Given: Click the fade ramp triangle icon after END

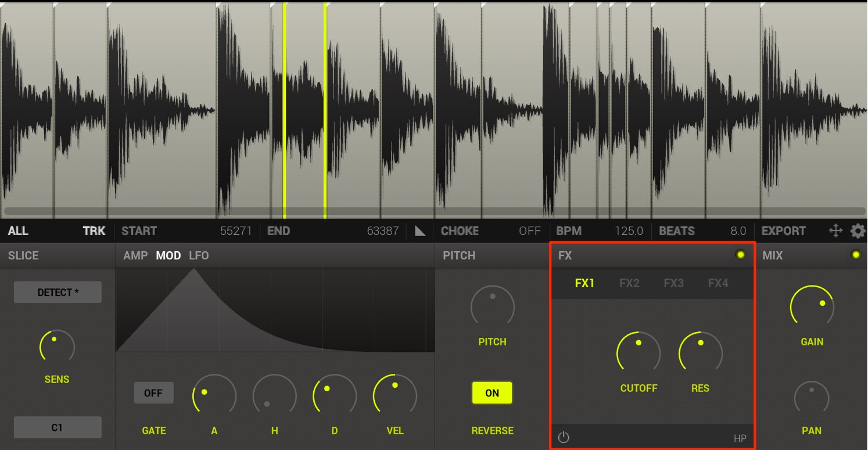Looking at the screenshot, I should tap(420, 231).
